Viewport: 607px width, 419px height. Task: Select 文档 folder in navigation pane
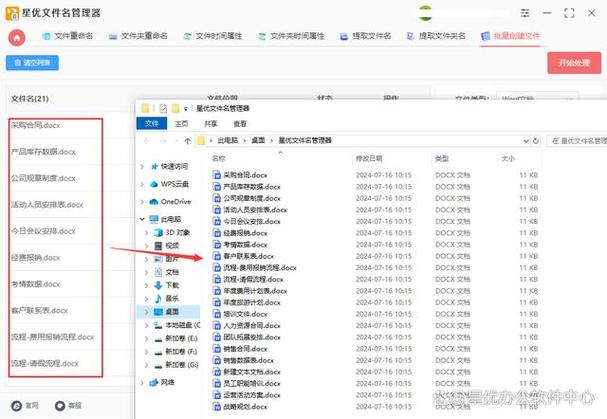[167, 272]
